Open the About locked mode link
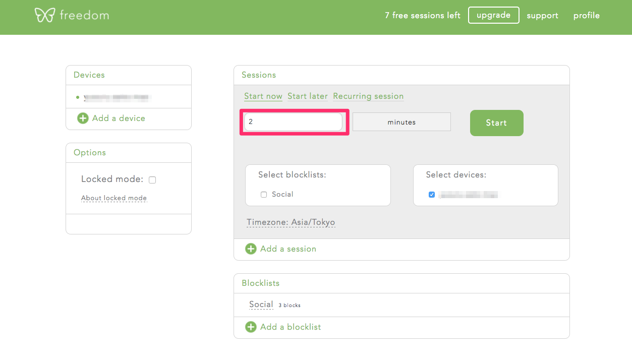Viewport: 632px width, 364px height. coord(114,198)
